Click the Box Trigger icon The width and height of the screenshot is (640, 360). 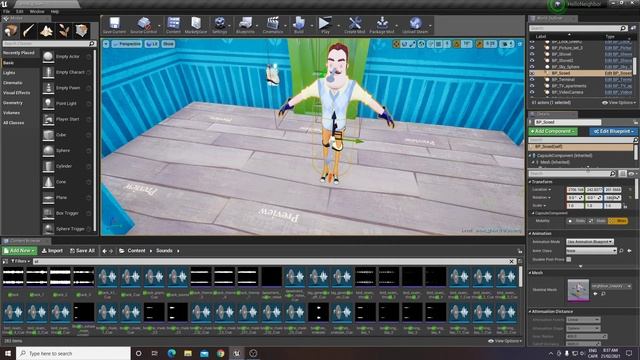point(48,213)
